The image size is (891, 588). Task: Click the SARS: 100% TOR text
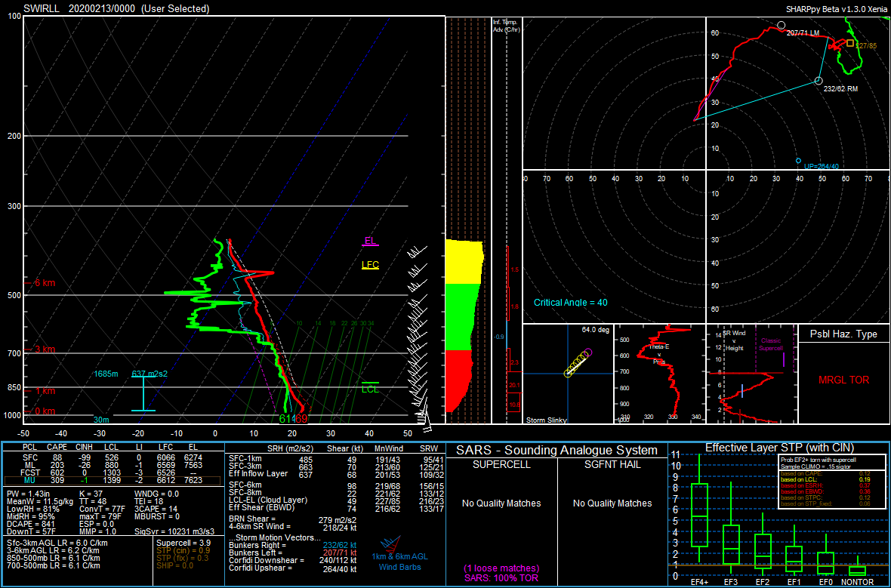pyautogui.click(x=501, y=578)
